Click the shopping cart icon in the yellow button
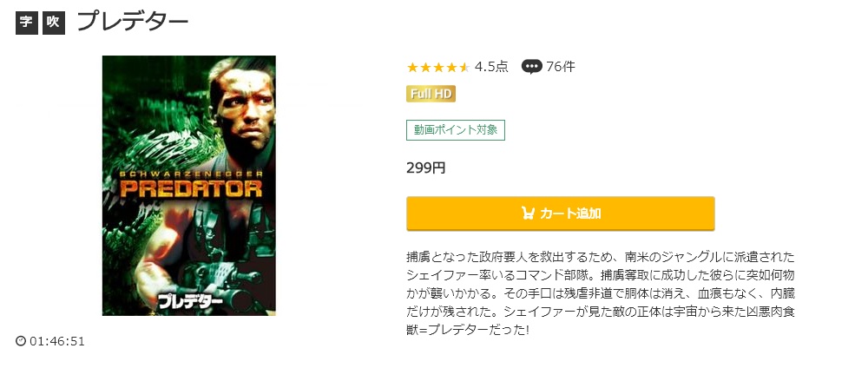Image resolution: width=868 pixels, height=368 pixels. pyautogui.click(x=528, y=214)
